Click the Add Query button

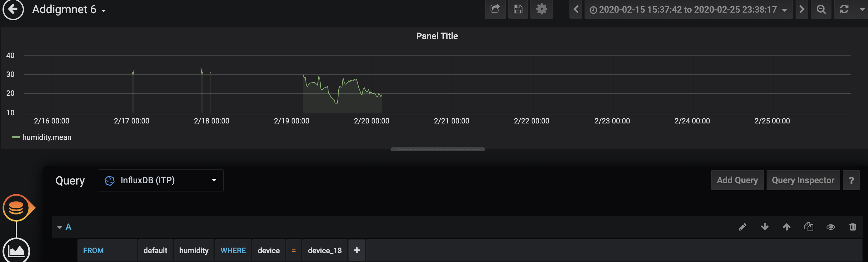pyautogui.click(x=737, y=180)
